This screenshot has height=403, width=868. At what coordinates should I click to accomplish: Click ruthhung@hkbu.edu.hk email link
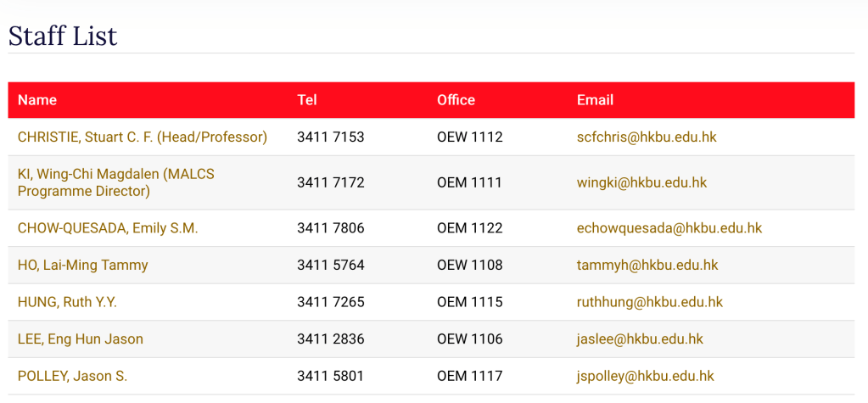click(x=649, y=302)
